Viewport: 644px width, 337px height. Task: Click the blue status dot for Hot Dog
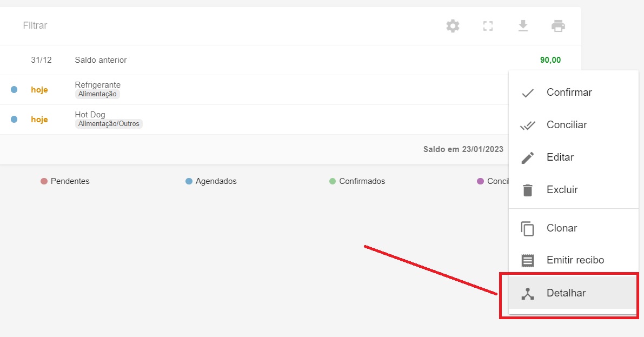14,120
